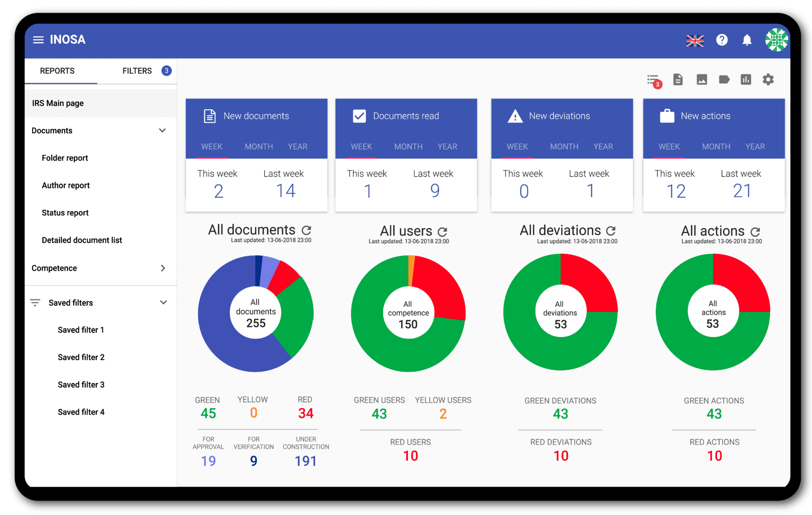Switch to YEAR on Documents read card
812x515 pixels.
coord(447,146)
